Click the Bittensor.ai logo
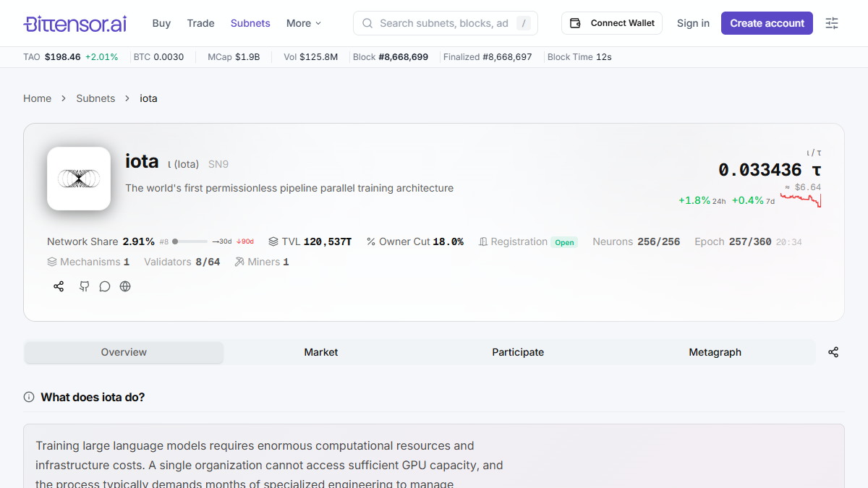 pos(75,23)
